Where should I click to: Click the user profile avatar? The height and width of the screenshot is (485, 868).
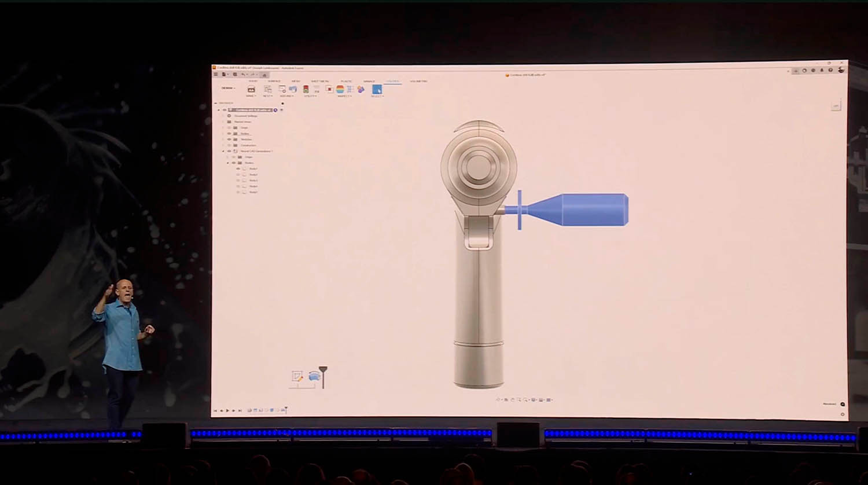841,71
